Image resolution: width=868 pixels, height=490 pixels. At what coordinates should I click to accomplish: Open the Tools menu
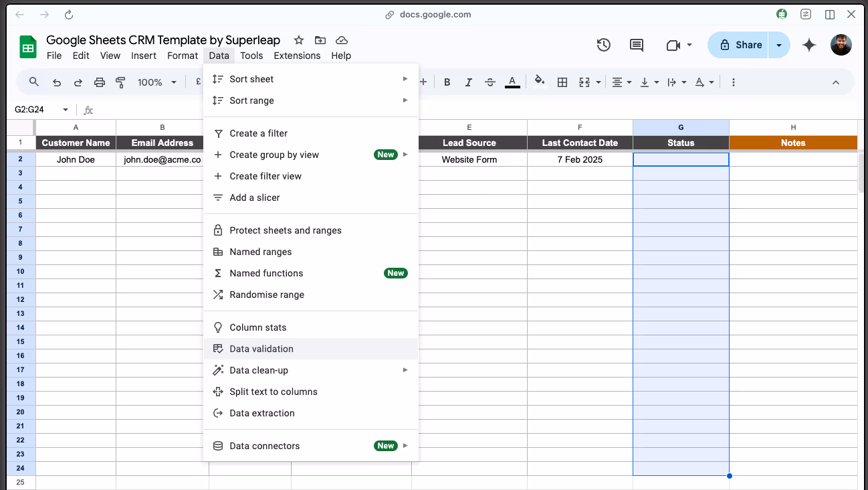(251, 56)
